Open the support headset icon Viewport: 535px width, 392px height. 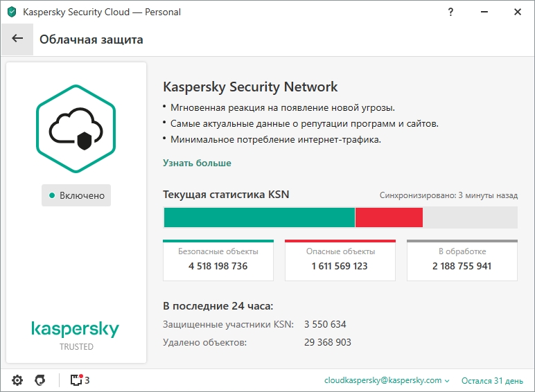coord(40,380)
